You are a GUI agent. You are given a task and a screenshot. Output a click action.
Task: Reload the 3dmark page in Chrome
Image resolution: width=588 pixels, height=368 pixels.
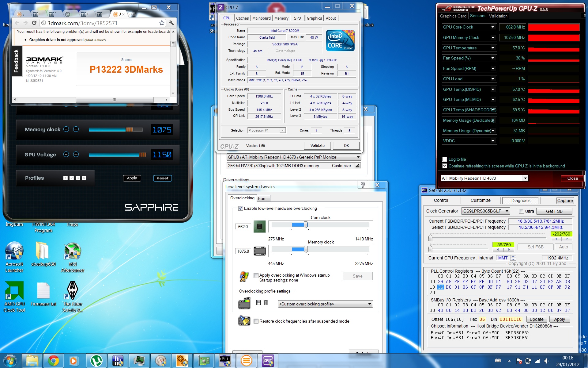(34, 23)
